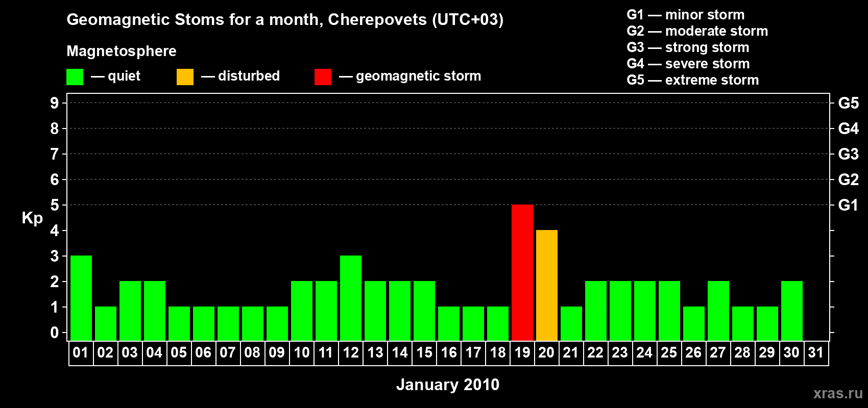Click the orange disturbed legend swatch
Viewport: 868px width, 408px height.
point(185,77)
